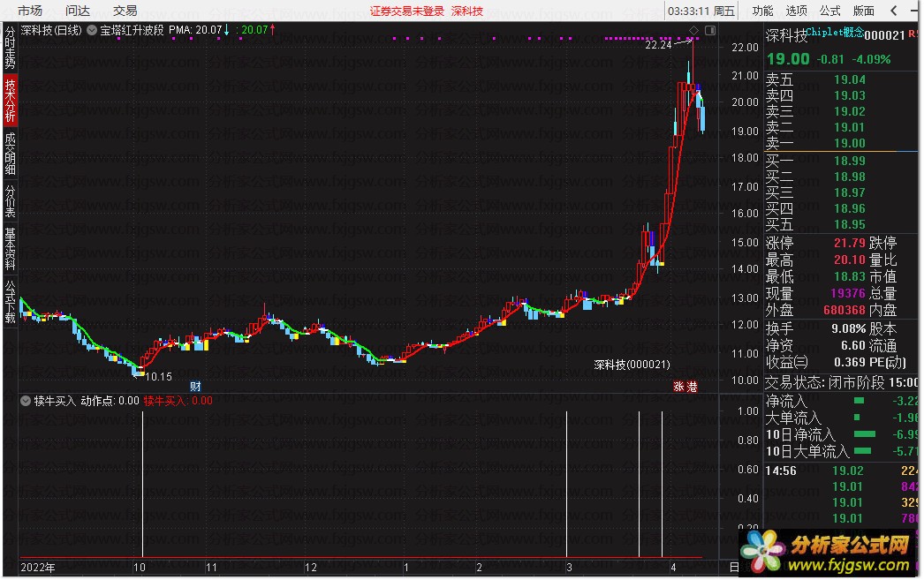Switch to 分时走势 side tab
924x580 pixels.
[x=10, y=47]
